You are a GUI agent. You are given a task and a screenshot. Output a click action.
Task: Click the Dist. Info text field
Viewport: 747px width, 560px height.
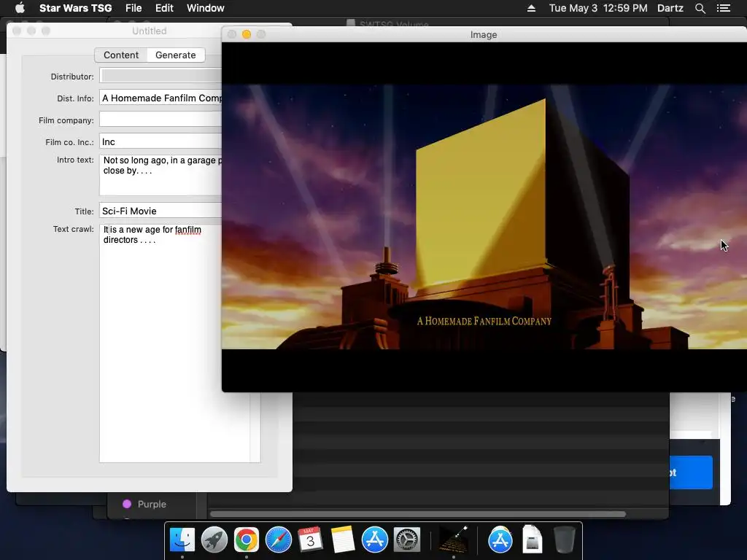point(160,98)
